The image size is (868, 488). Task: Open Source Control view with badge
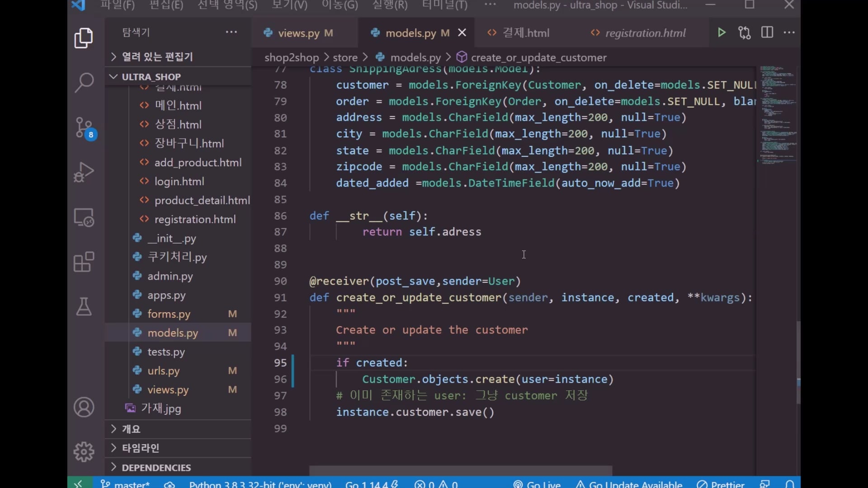tap(84, 127)
